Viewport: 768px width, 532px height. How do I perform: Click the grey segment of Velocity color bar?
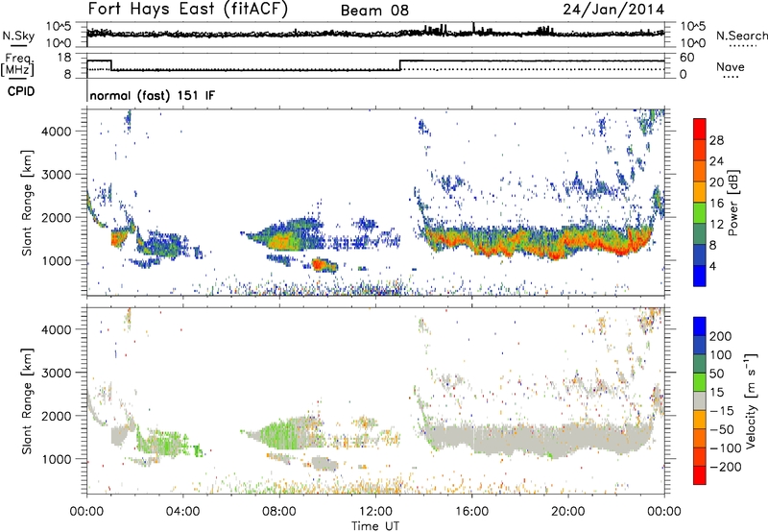click(x=700, y=400)
